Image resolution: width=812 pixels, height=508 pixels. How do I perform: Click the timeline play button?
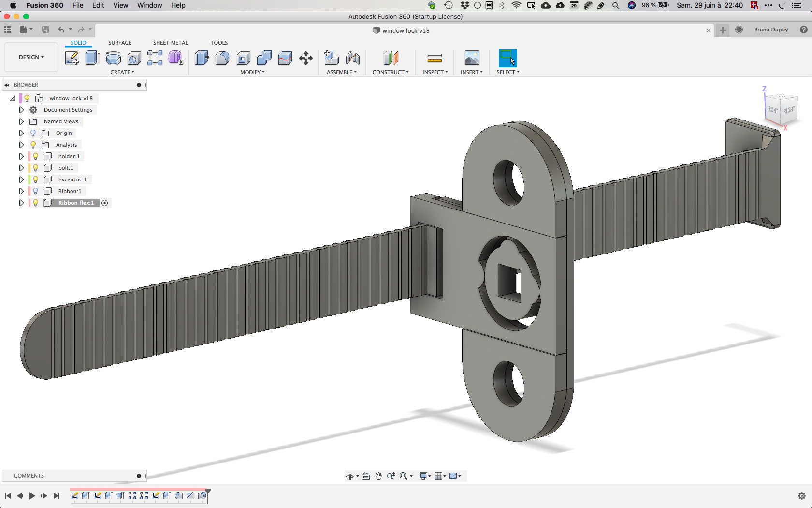coord(32,496)
